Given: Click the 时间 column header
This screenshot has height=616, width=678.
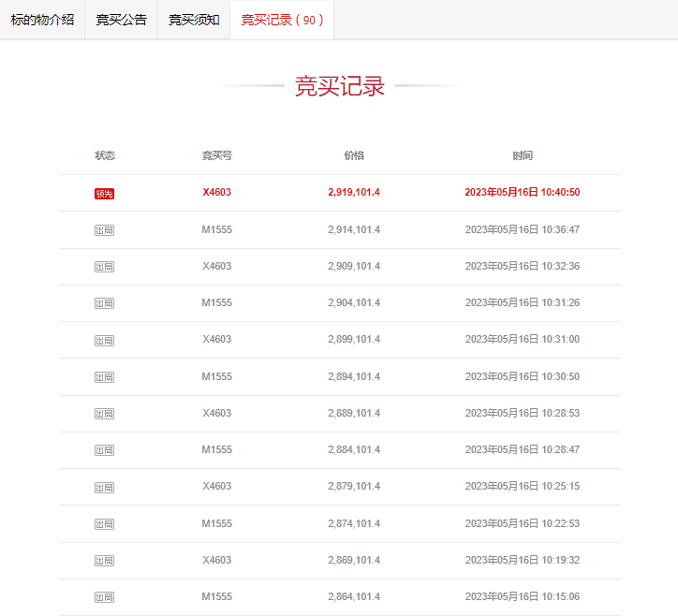Looking at the screenshot, I should (x=523, y=155).
